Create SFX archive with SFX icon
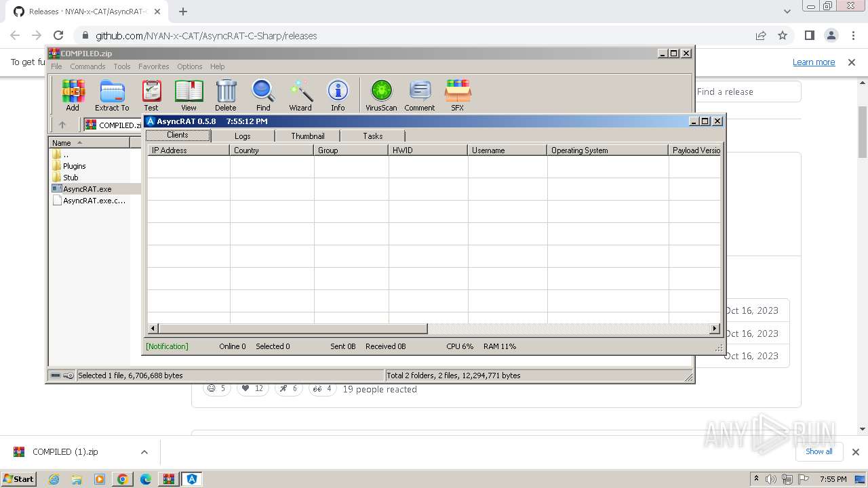This screenshot has width=868, height=488. pyautogui.click(x=458, y=95)
